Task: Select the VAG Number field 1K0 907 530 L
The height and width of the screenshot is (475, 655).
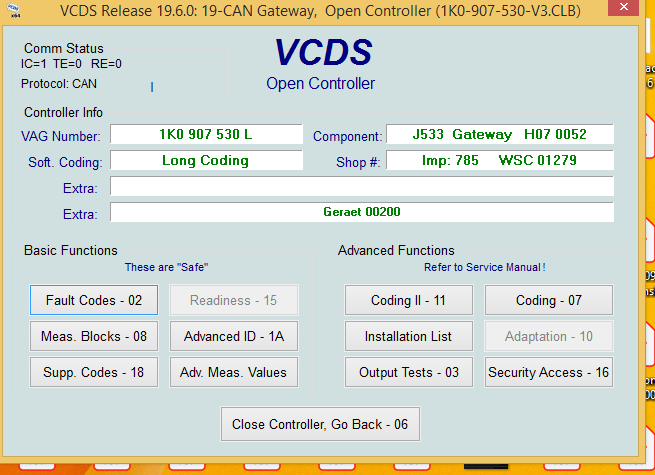Action: [x=206, y=134]
